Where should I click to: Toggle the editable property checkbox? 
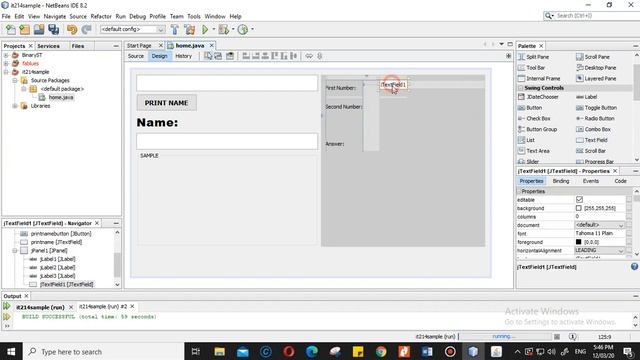[579, 200]
